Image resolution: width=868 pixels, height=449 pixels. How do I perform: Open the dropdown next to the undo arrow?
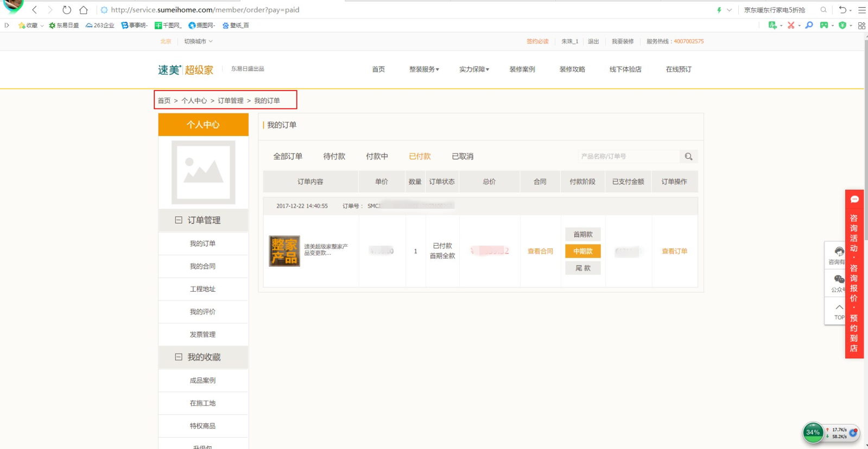click(x=851, y=10)
